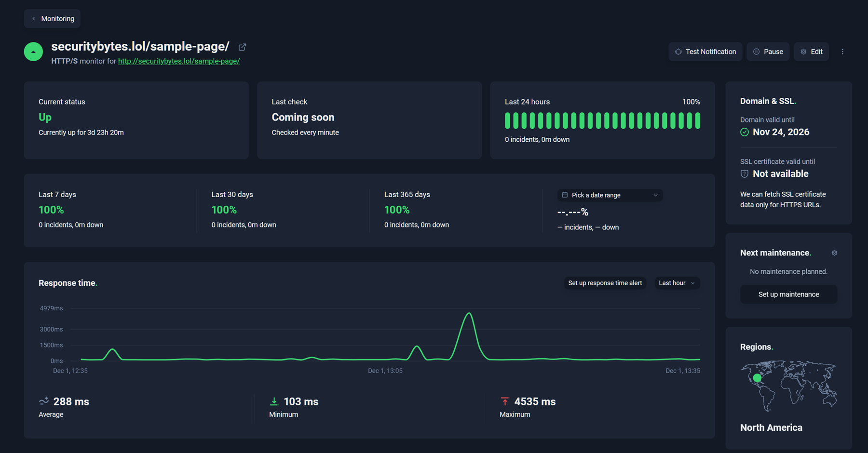Click the external link icon beside the monitor title
This screenshot has height=453, width=868.
(242, 47)
